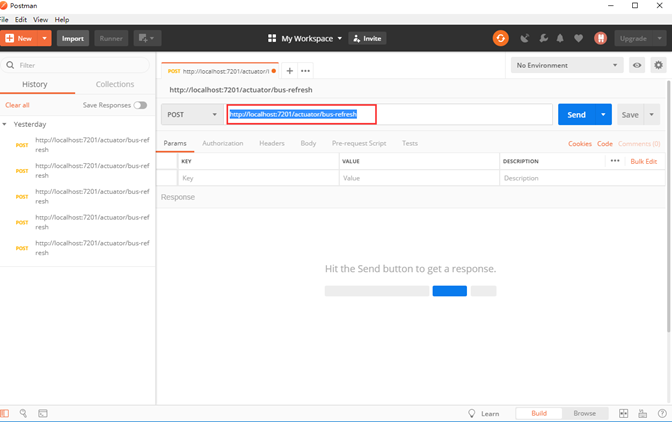
Task: Open the Code link
Action: [605, 144]
